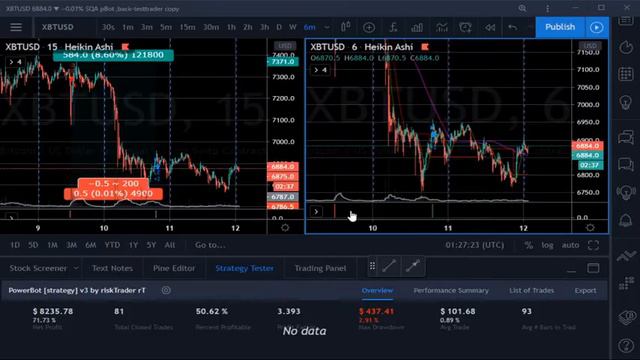Screen dimensions: 640x360
Task: Click the Publish button
Action: pos(560,27)
